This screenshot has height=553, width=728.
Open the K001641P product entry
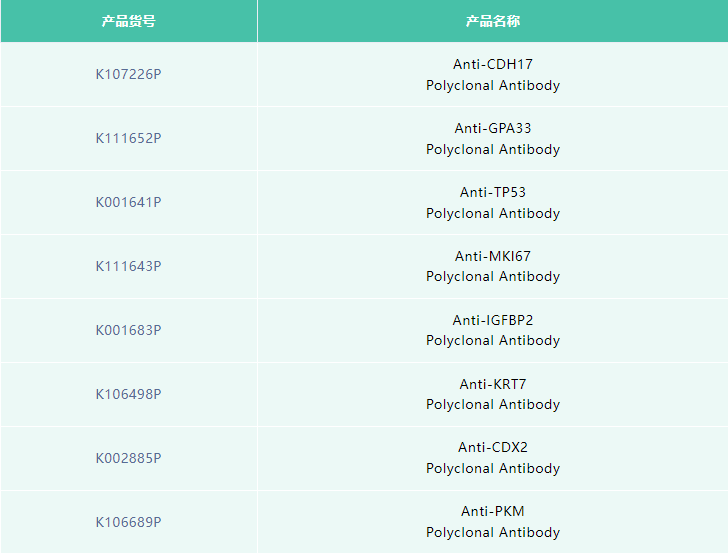128,202
